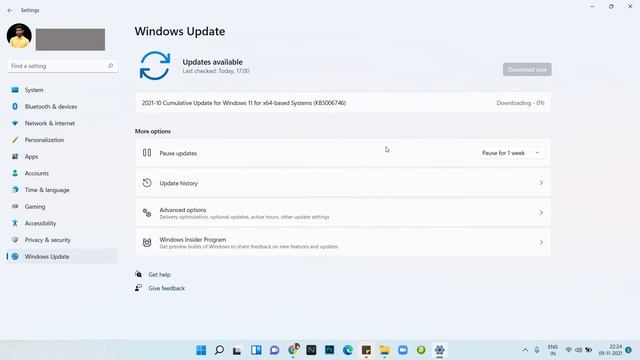This screenshot has width=640, height=360.
Task: Click the Download now button
Action: [x=527, y=69]
